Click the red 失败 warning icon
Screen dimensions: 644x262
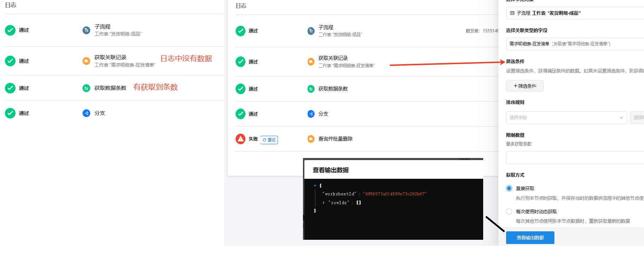241,139
